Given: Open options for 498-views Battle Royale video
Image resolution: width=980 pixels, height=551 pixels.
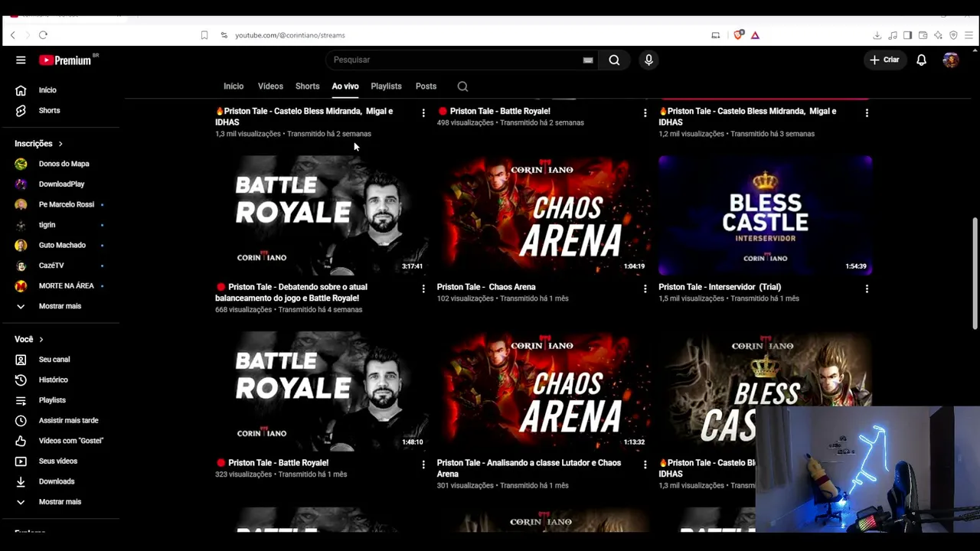Looking at the screenshot, I should [645, 112].
